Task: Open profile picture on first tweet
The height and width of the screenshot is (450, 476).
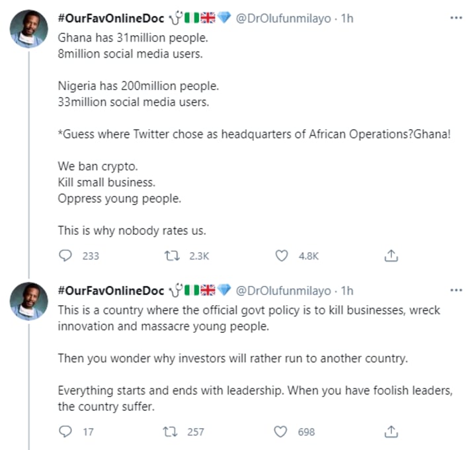Action: tap(29, 29)
